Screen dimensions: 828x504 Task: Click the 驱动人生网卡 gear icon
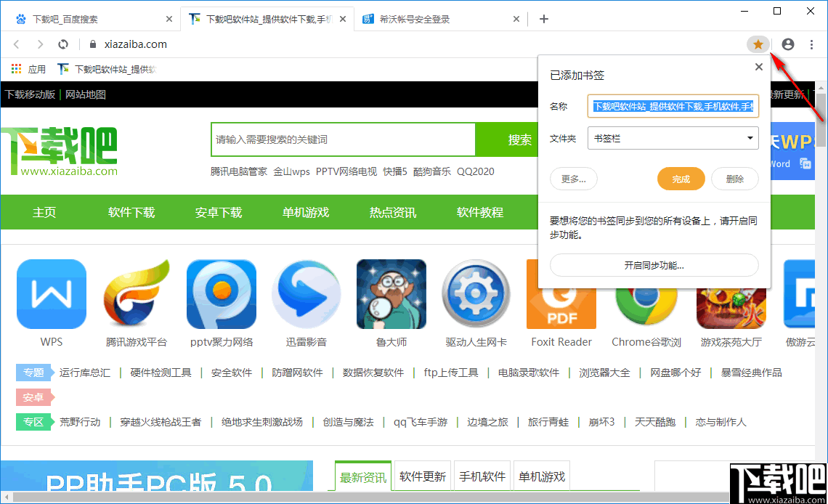click(476, 294)
